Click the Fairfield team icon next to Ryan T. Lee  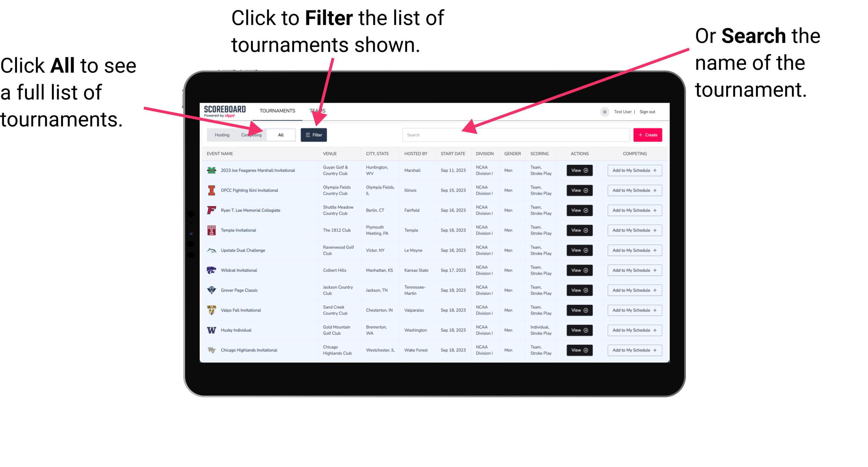[x=211, y=210]
